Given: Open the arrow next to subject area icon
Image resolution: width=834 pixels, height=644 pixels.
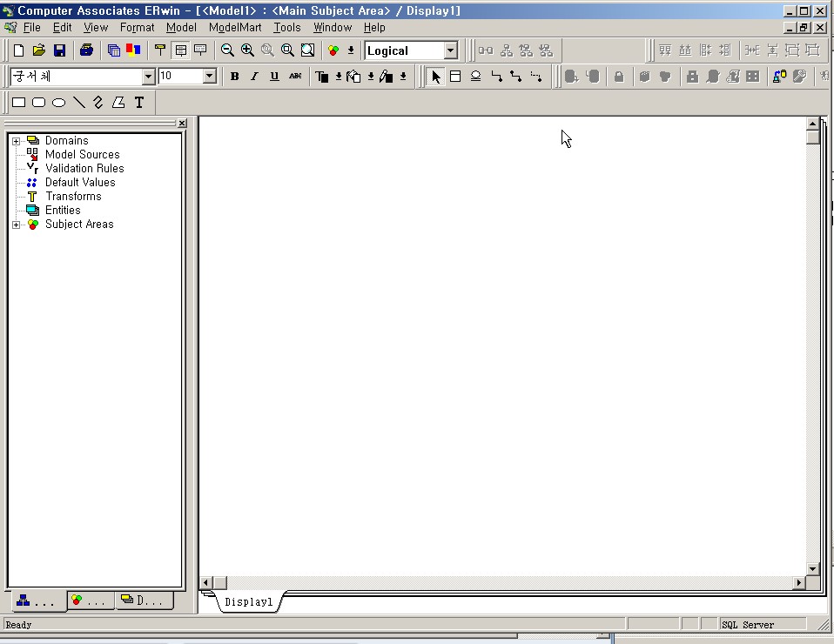Looking at the screenshot, I should pos(351,50).
